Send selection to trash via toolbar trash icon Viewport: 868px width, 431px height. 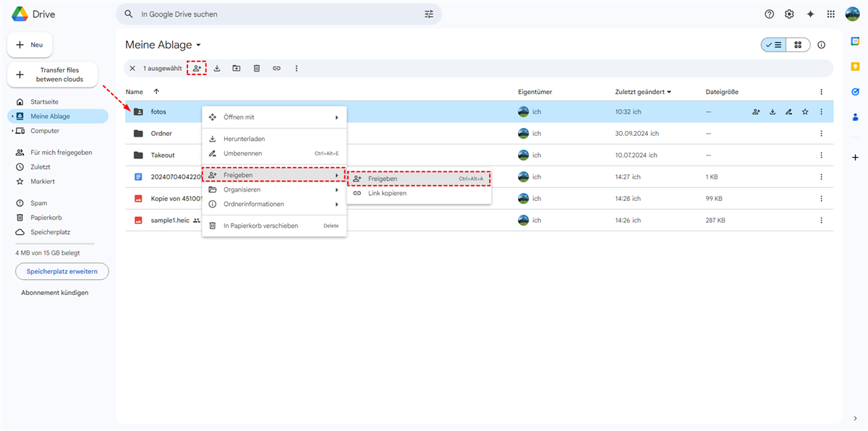pos(256,68)
